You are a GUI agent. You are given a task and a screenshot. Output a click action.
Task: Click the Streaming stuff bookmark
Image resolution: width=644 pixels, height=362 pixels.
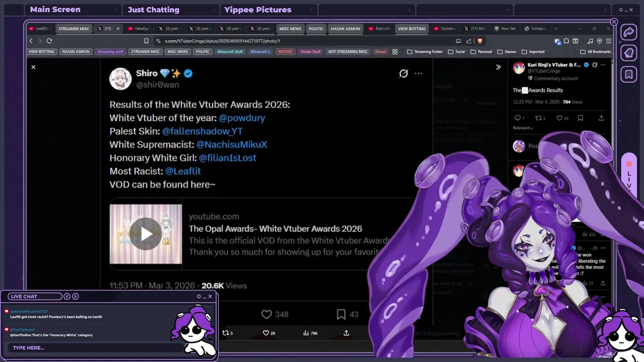(x=110, y=52)
